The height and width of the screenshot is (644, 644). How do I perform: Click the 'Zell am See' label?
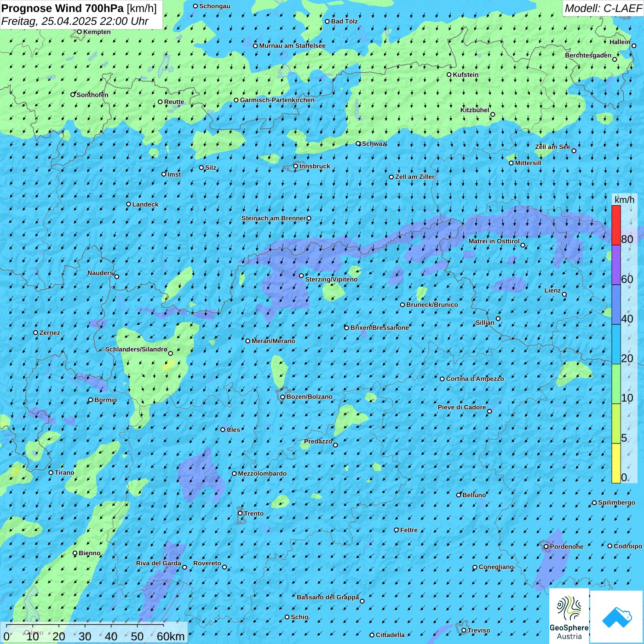click(552, 147)
